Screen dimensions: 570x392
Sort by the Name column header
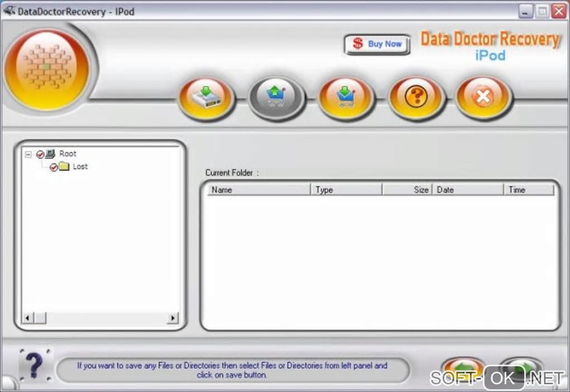coord(259,190)
